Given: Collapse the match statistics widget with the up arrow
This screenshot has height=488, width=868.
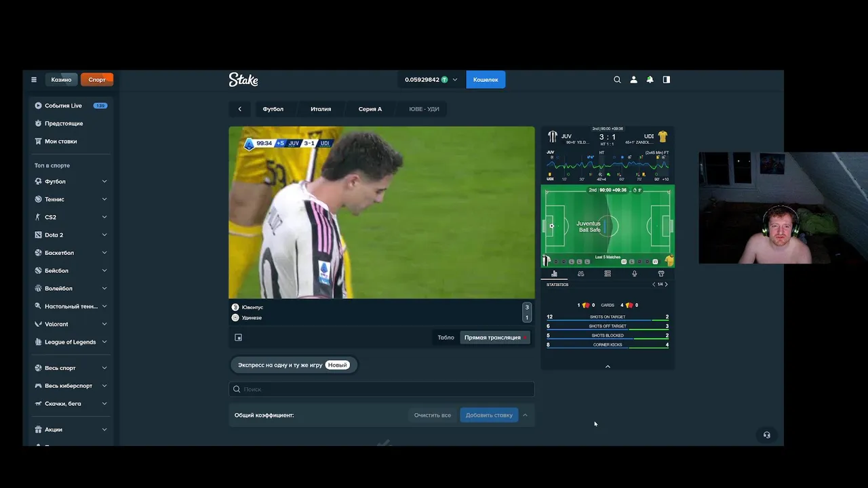Looking at the screenshot, I should 608,367.
